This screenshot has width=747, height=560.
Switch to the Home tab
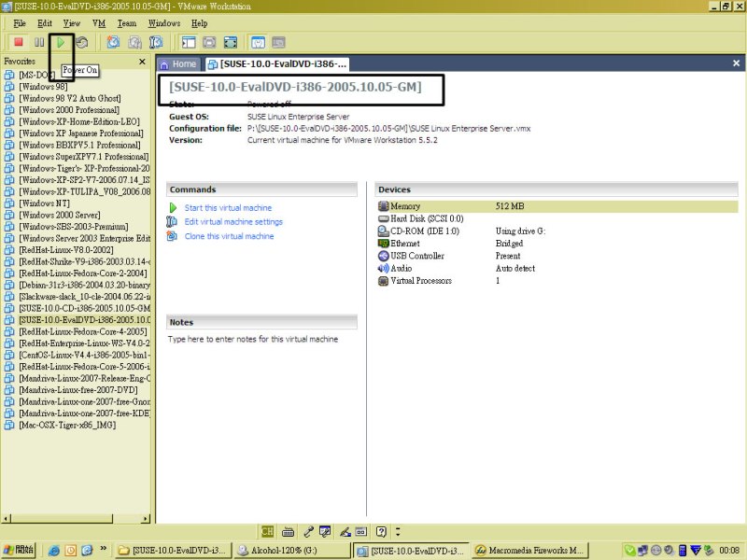tap(178, 63)
